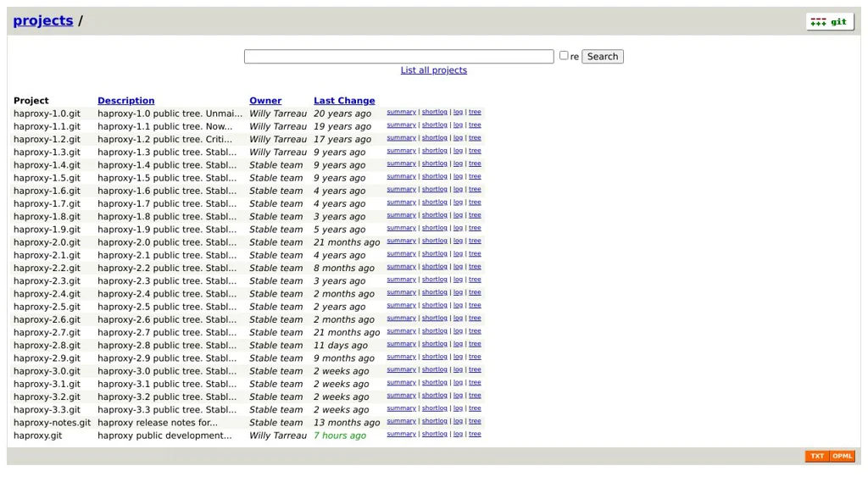Open summary for haproxy-2.2.git
This screenshot has height=488, width=868.
401,266
